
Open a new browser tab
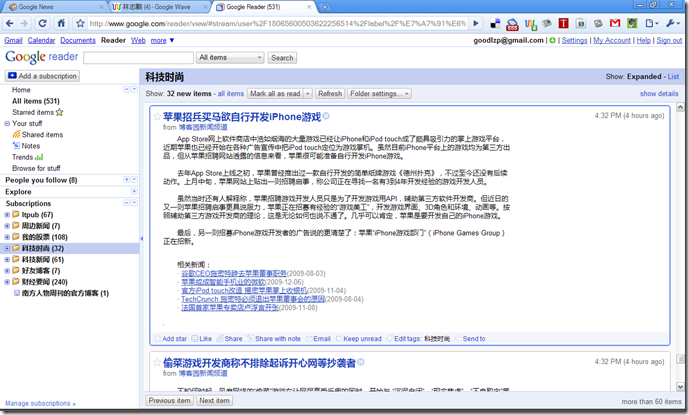pyautogui.click(x=324, y=7)
